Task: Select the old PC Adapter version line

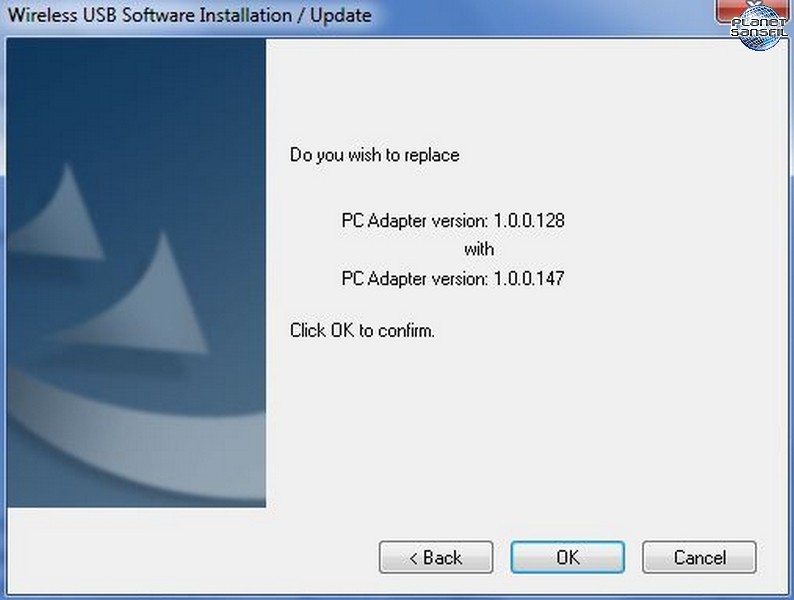Action: (453, 221)
